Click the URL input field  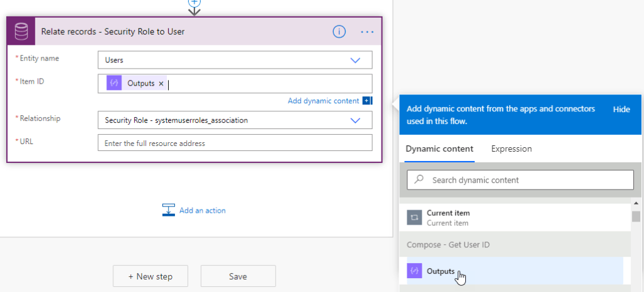235,143
